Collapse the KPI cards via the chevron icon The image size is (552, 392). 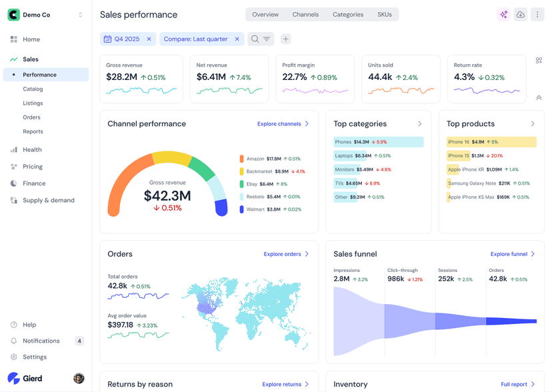[539, 97]
